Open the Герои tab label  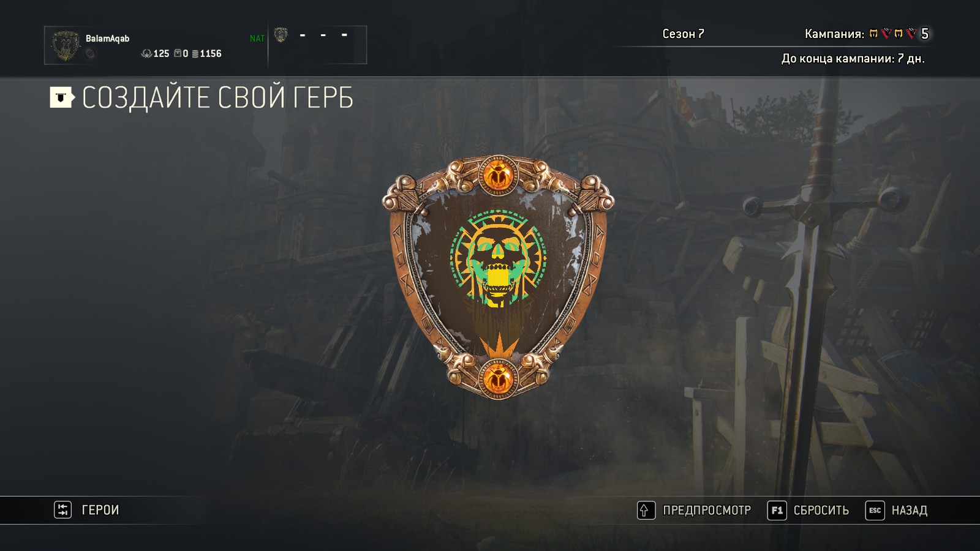pyautogui.click(x=100, y=510)
